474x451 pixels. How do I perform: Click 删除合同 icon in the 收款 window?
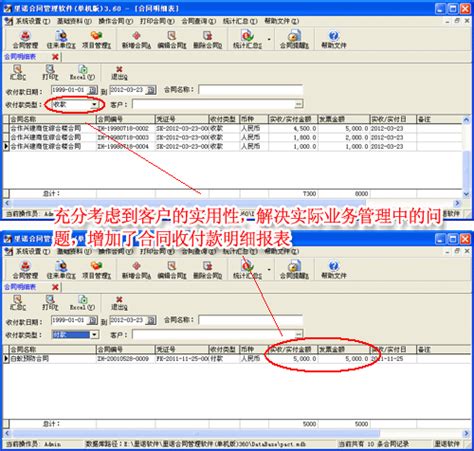click(x=207, y=39)
